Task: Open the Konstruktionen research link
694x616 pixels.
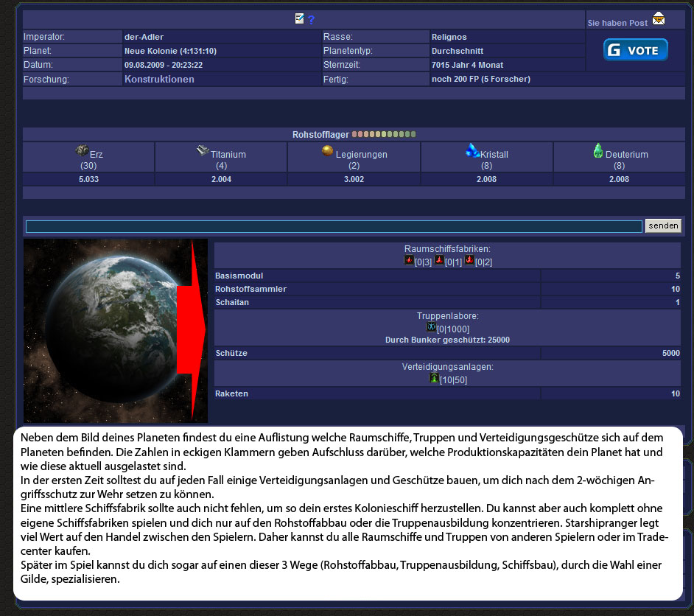Action: (x=159, y=79)
